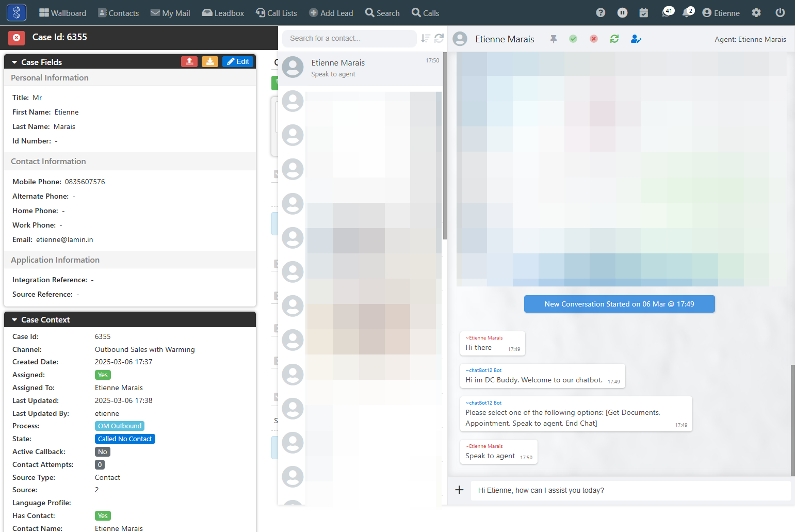Open chat messages icon with 41 badge
Image resolution: width=795 pixels, height=532 pixels.
(668, 12)
